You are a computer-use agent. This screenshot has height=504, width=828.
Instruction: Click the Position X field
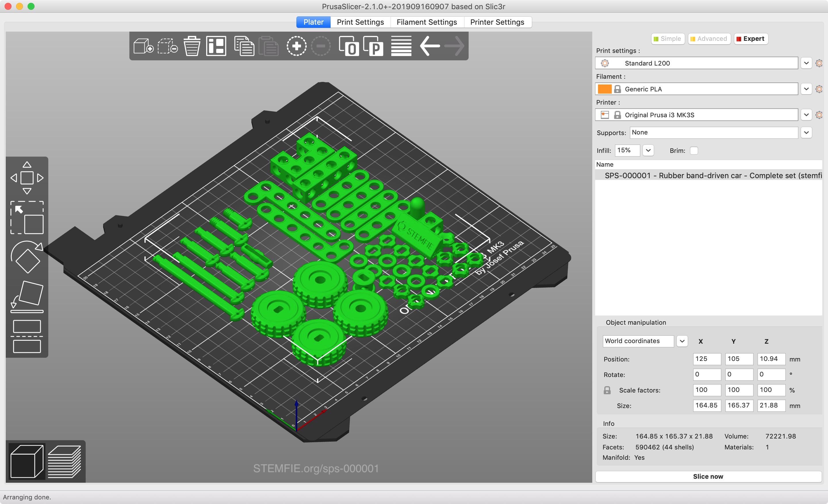[x=707, y=359]
